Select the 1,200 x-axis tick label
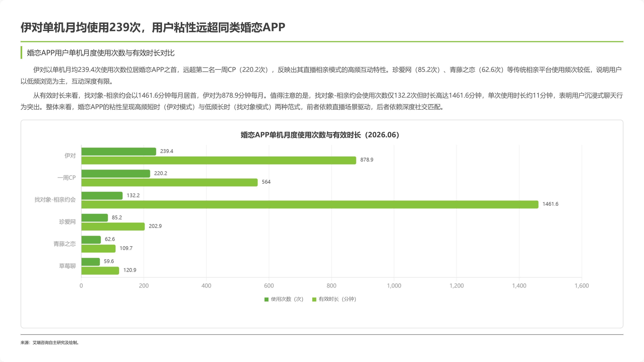The image size is (644, 362). 457,286
